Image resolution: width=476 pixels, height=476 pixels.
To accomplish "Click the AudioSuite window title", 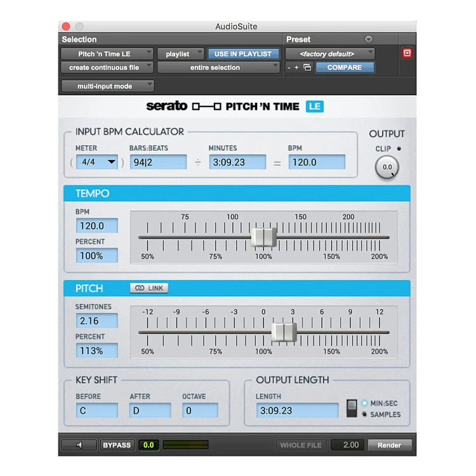I will (236, 27).
